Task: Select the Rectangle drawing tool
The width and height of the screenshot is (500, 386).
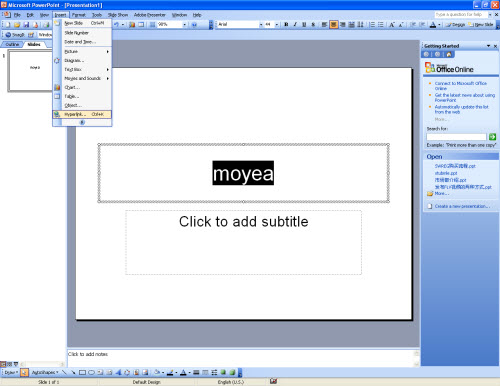Action: tap(82, 372)
